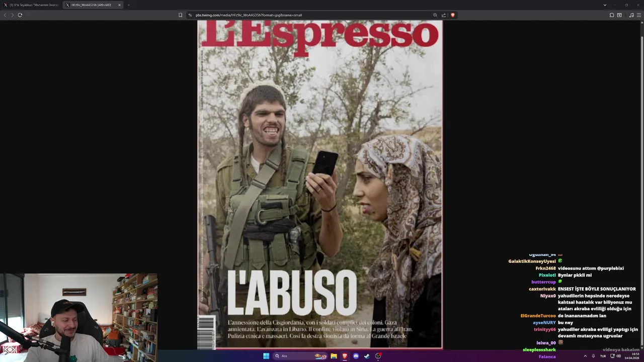Viewport: 644px width, 362px height.
Task: Toggle the browser sidebar panel icon
Action: coord(619,15)
